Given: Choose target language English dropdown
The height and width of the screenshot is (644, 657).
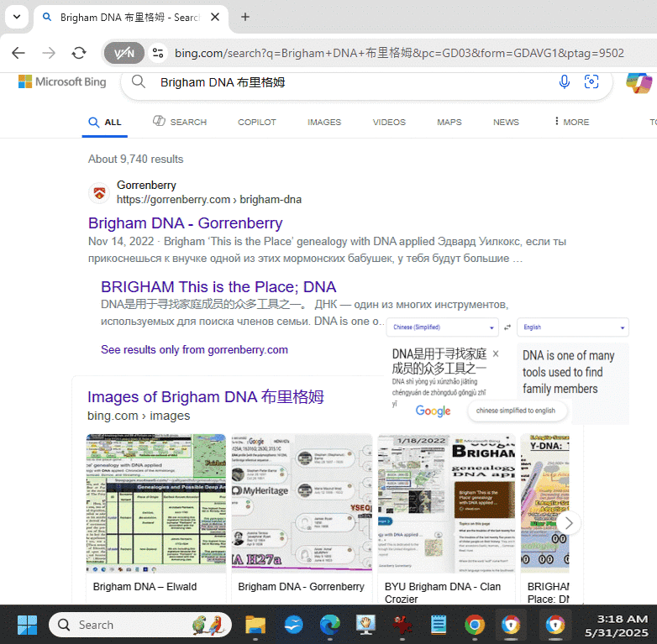Looking at the screenshot, I should [x=573, y=327].
